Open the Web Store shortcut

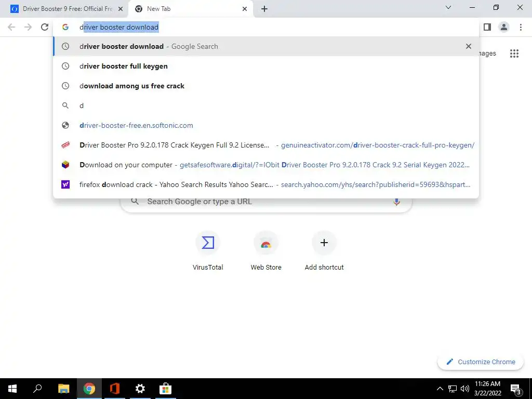266,251
